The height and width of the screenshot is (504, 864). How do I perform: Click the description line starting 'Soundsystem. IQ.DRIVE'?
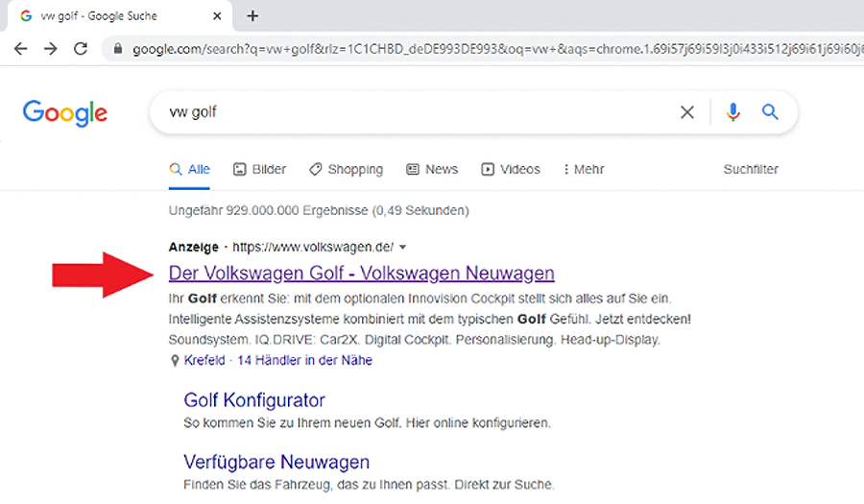coord(415,340)
